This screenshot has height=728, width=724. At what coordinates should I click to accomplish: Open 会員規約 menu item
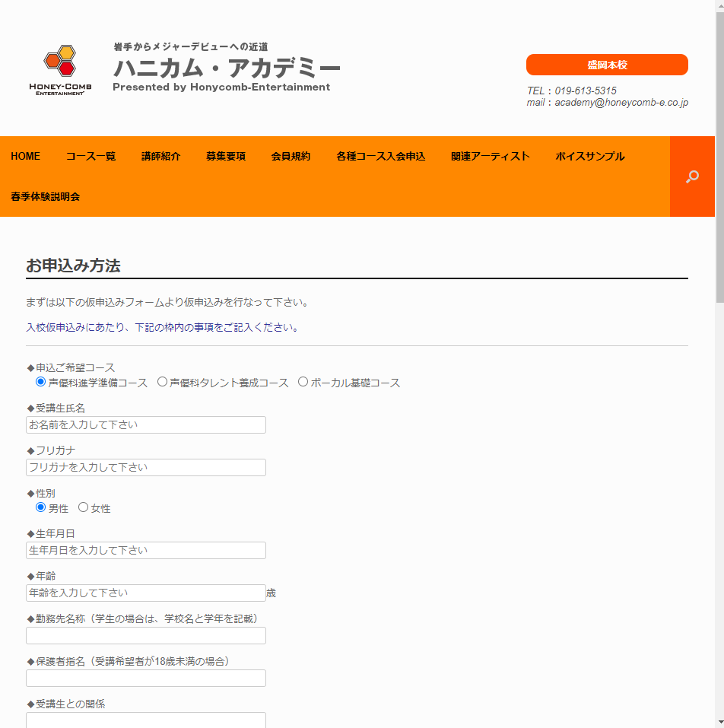coord(291,157)
